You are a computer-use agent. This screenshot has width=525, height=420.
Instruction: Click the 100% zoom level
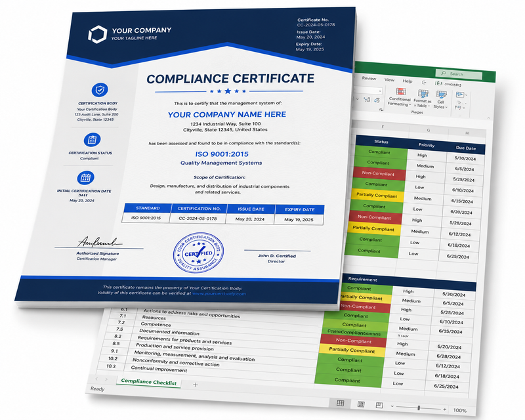coord(460,410)
